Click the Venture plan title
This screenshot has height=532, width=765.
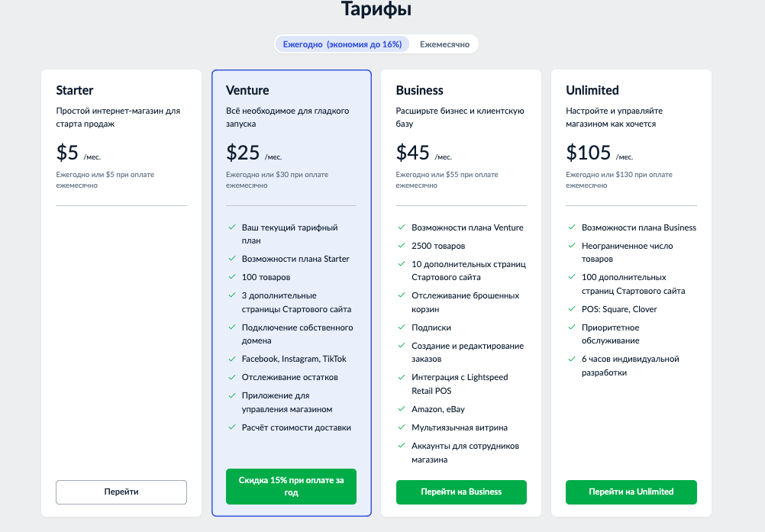(x=247, y=90)
